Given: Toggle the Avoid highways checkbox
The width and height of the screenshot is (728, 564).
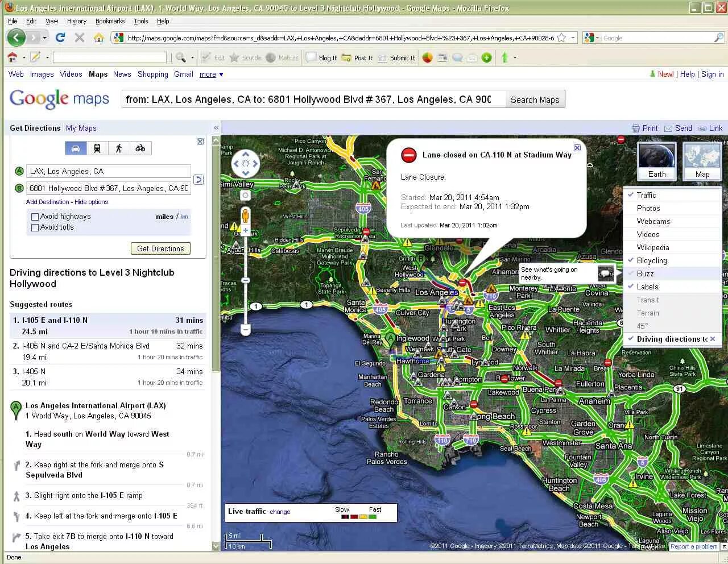Looking at the screenshot, I should click(35, 217).
